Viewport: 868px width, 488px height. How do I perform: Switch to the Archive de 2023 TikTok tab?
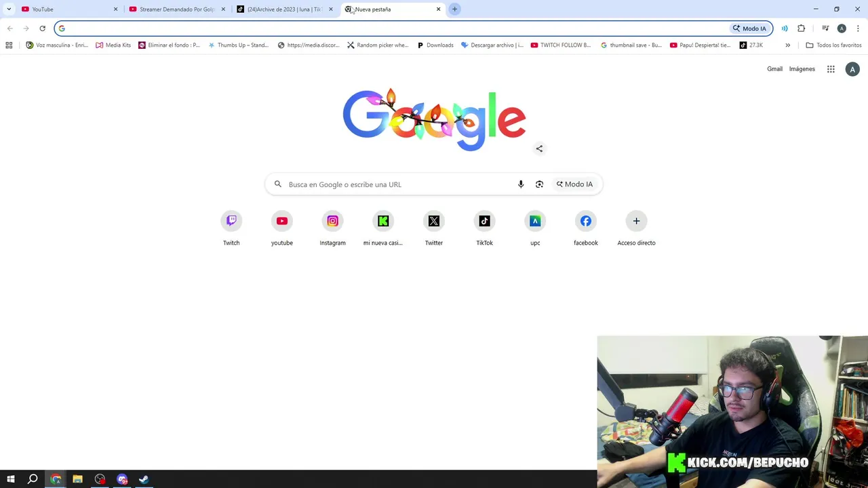click(x=285, y=9)
